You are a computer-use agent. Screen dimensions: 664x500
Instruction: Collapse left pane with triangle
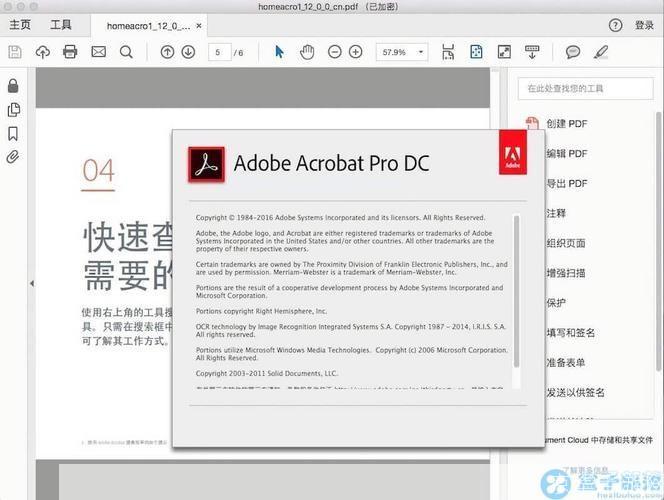tap(32, 283)
